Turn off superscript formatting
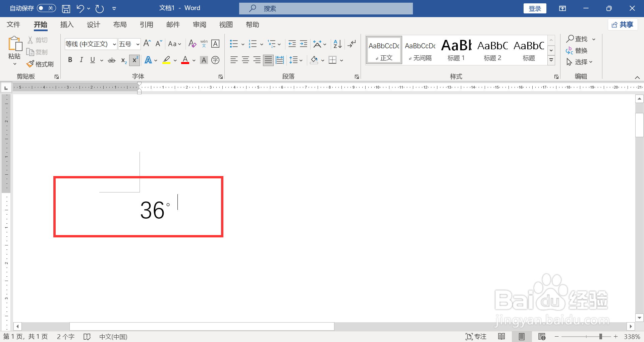Image resolution: width=644 pixels, height=342 pixels. point(135,60)
